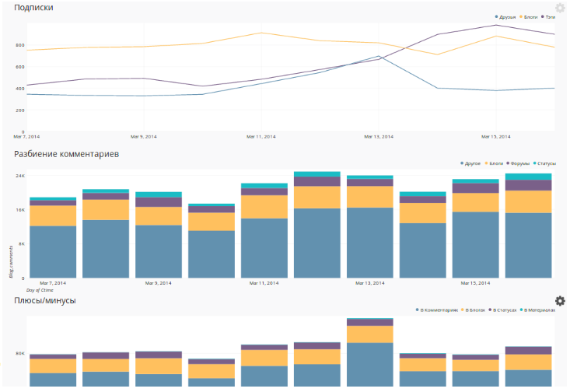
Task: Click Mar 15, 2014 label on Подписки axis
Action: click(x=496, y=137)
